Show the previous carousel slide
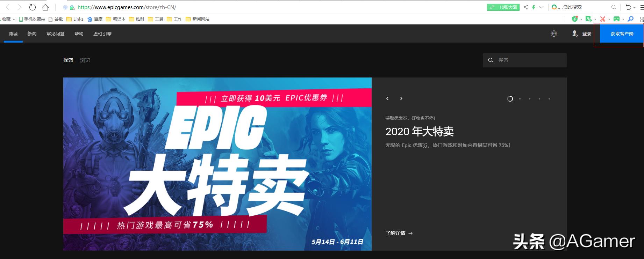644x259 pixels. (x=387, y=98)
